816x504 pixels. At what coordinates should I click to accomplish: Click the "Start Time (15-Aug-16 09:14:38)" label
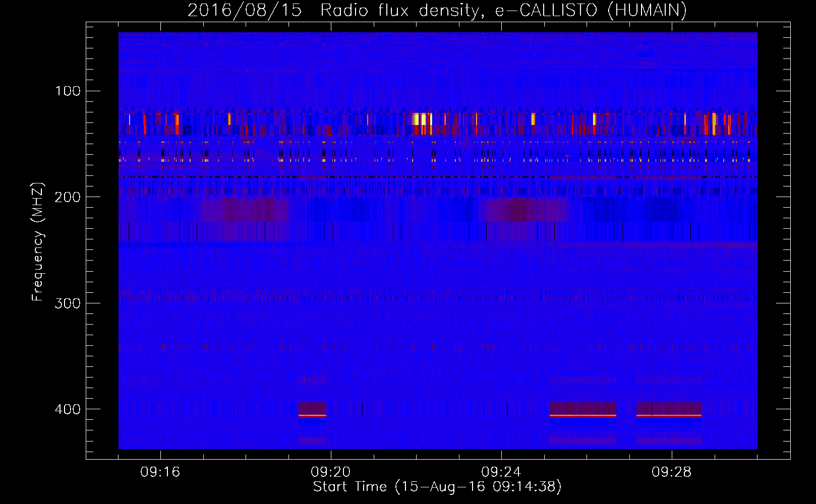437,487
